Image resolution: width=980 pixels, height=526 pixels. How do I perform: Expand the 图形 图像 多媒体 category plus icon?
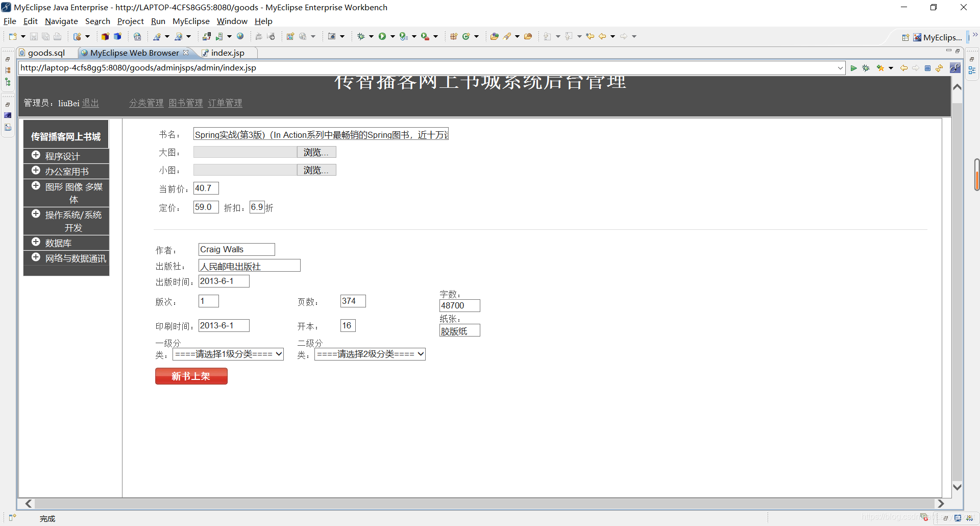click(x=36, y=186)
